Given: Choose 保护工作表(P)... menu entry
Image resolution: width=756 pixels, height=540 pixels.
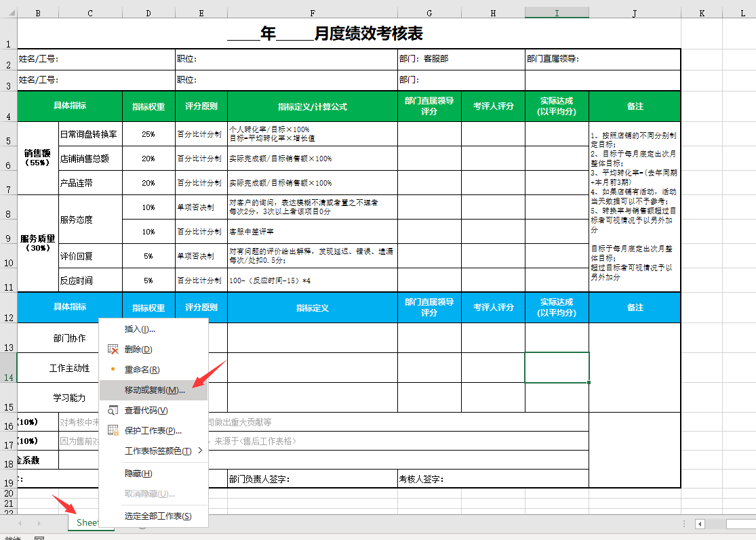Looking at the screenshot, I should [x=153, y=431].
